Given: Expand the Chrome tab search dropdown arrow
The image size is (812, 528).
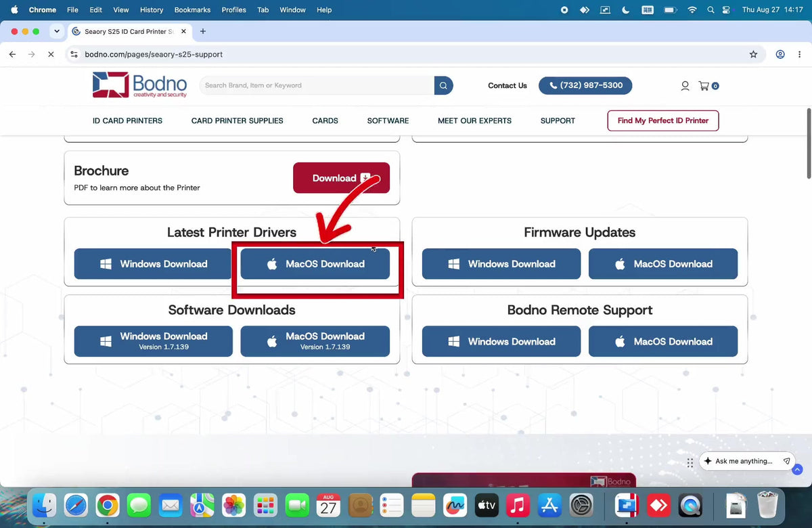Looking at the screenshot, I should [57, 31].
